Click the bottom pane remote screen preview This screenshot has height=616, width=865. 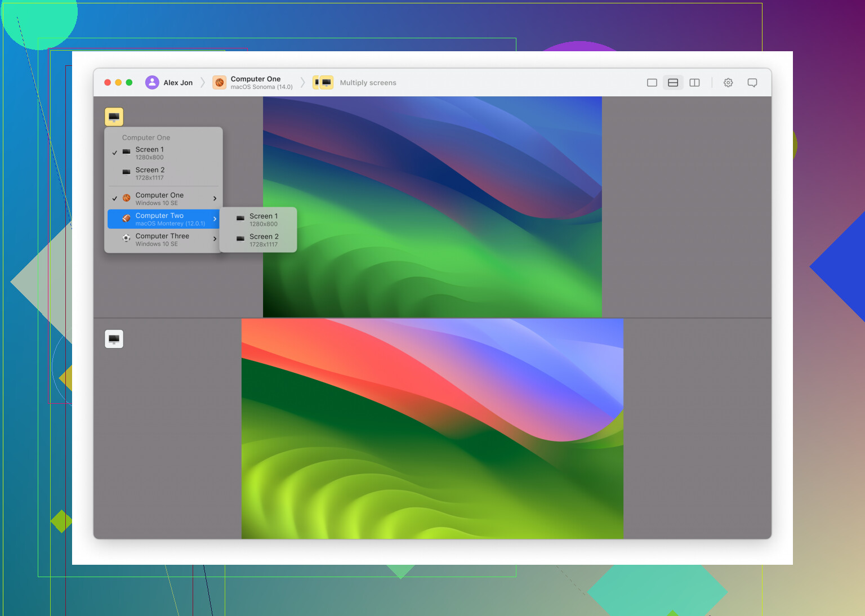tap(432, 428)
